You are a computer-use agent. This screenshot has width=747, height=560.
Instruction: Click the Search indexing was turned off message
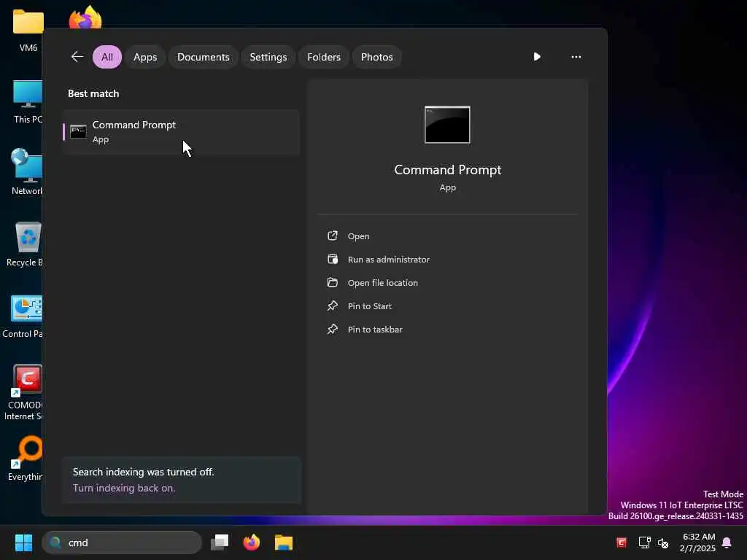pos(144,472)
